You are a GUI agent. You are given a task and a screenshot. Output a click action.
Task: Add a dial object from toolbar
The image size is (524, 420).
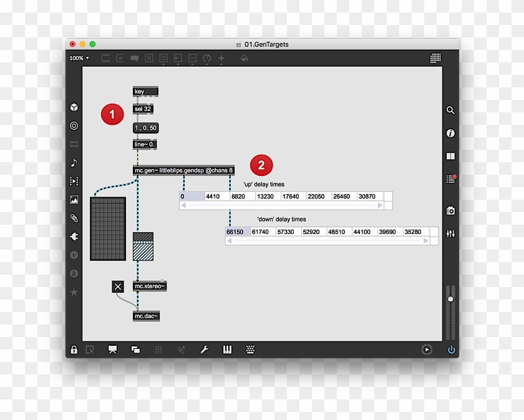pos(207,58)
